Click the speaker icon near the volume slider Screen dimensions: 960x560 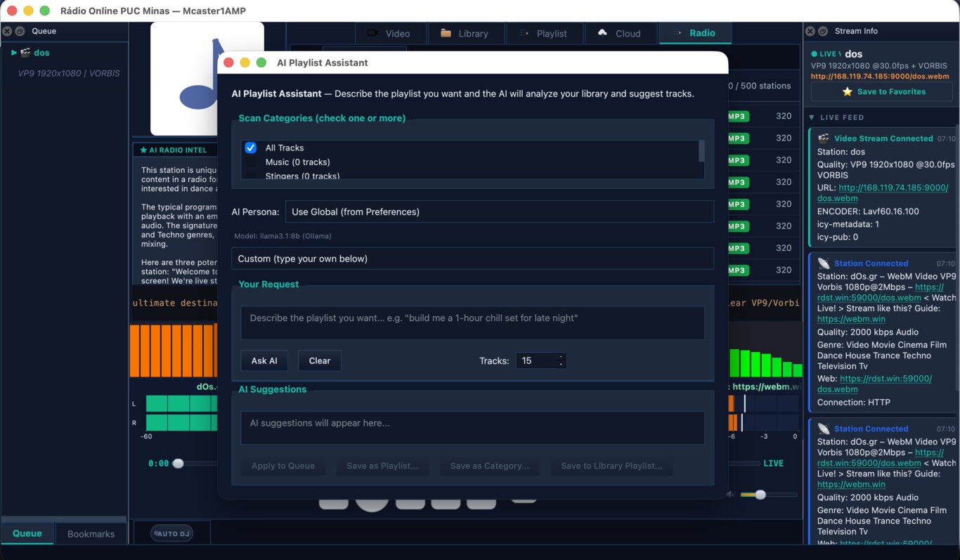[731, 494]
